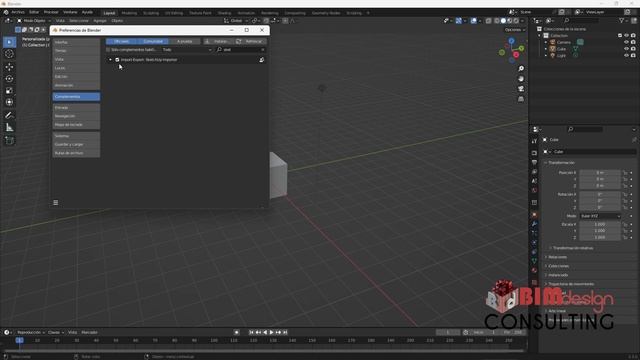Hide the Camera object in the outliner
The image size is (640, 360).
click(x=626, y=42)
